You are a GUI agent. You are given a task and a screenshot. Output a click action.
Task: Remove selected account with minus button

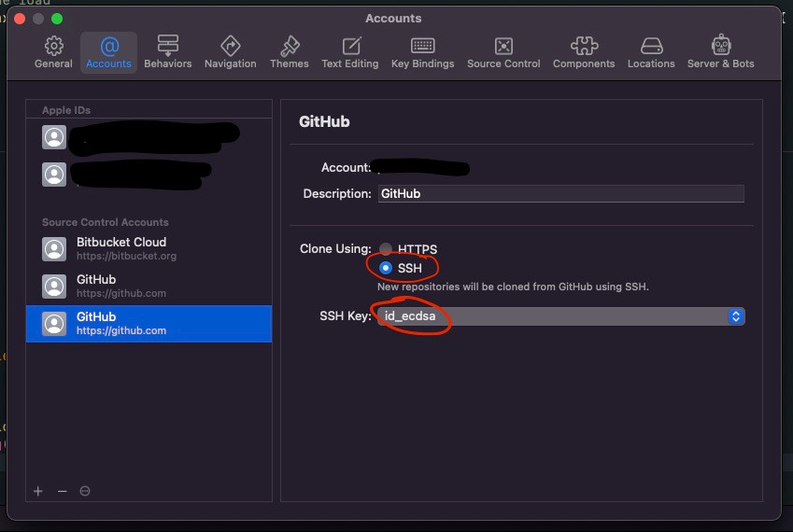point(63,491)
